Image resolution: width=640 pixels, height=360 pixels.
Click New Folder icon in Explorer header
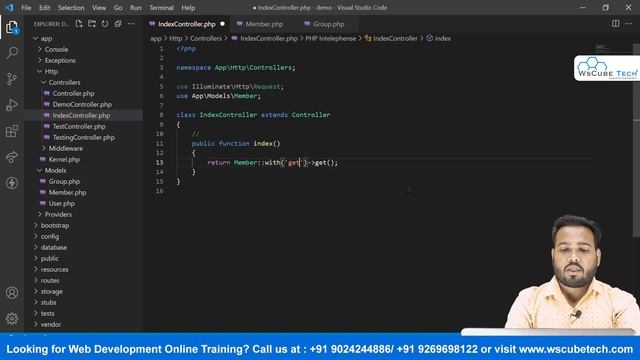tap(92, 24)
